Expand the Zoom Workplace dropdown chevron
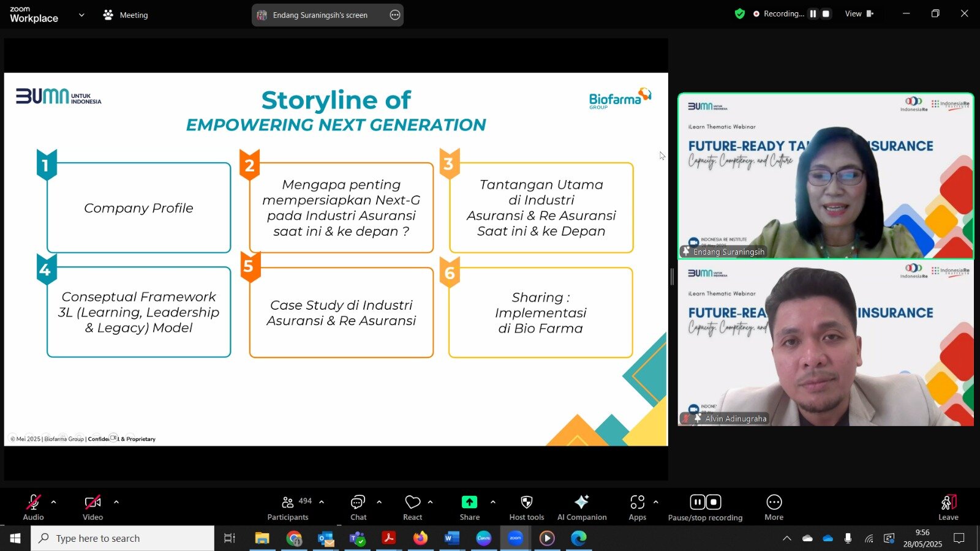 coord(81,15)
